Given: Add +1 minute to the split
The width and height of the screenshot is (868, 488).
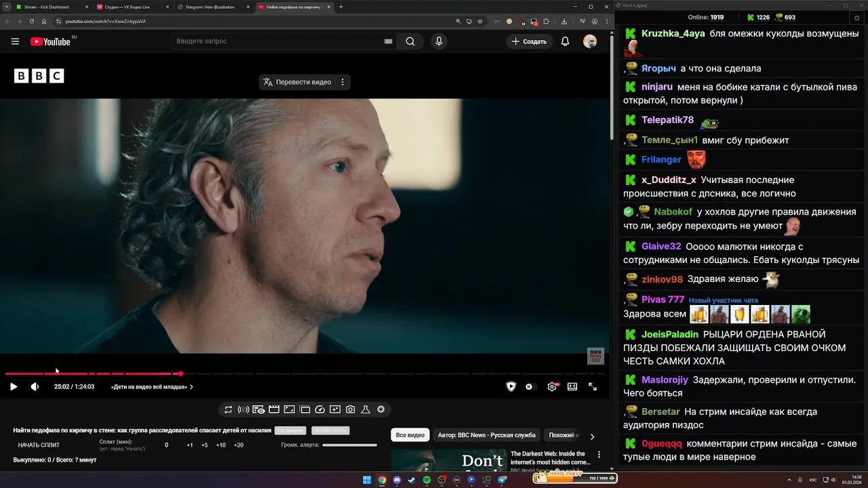Looking at the screenshot, I should tap(190, 445).
